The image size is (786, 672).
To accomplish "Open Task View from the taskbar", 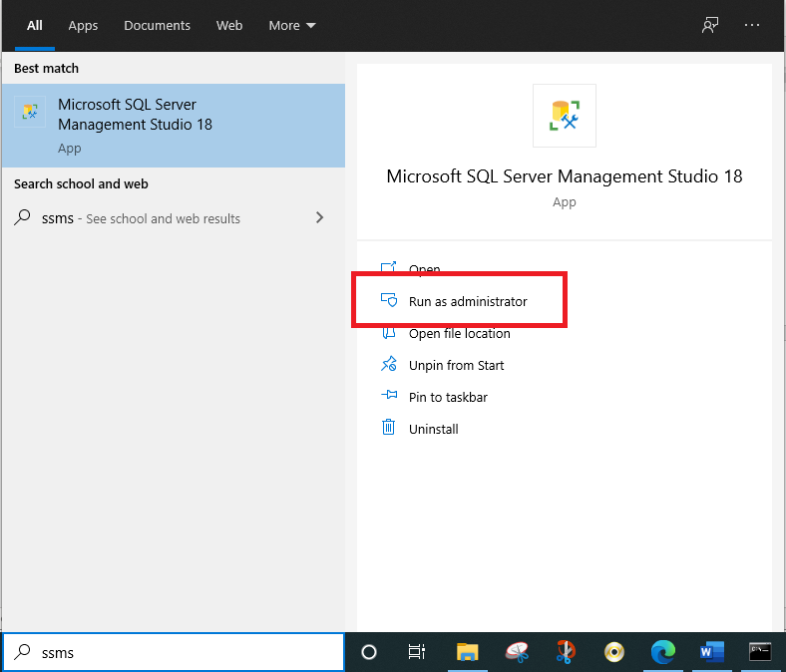I will pyautogui.click(x=417, y=652).
